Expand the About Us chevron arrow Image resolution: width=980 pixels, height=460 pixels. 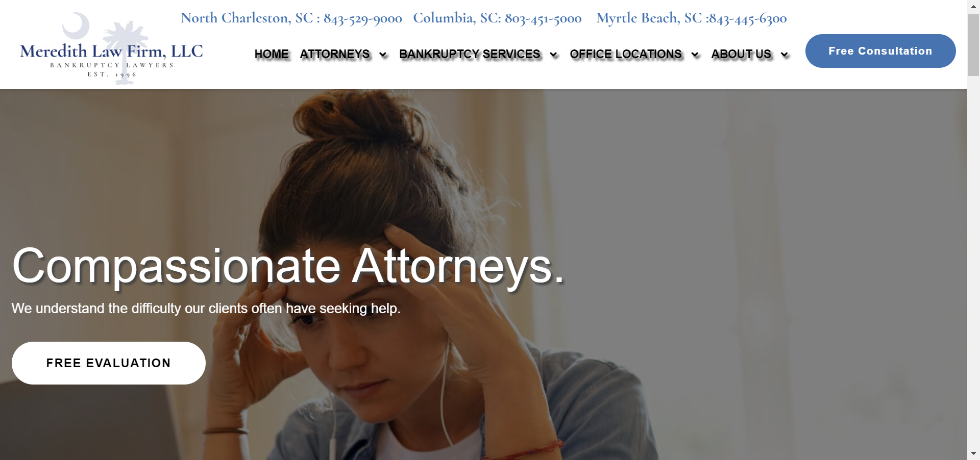785,55
